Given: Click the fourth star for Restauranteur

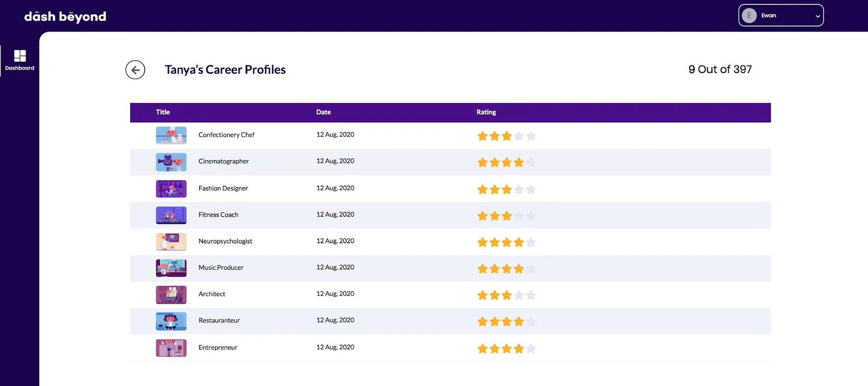Looking at the screenshot, I should (519, 321).
